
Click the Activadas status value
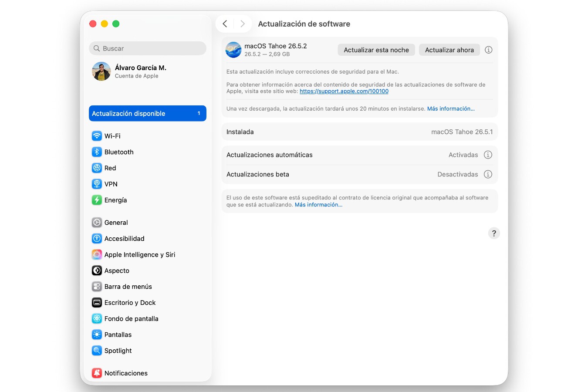[x=463, y=155]
